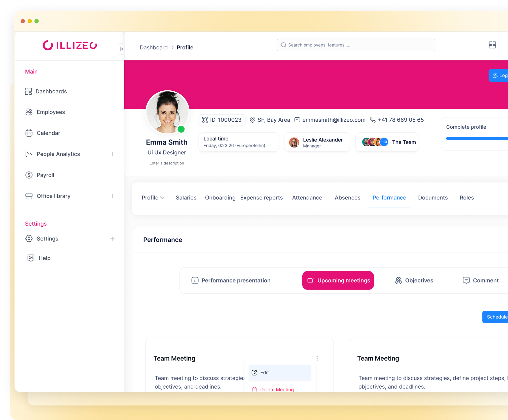Viewport: 508px width, 420px height.
Task: Switch to the Documents tab
Action: 432,198
